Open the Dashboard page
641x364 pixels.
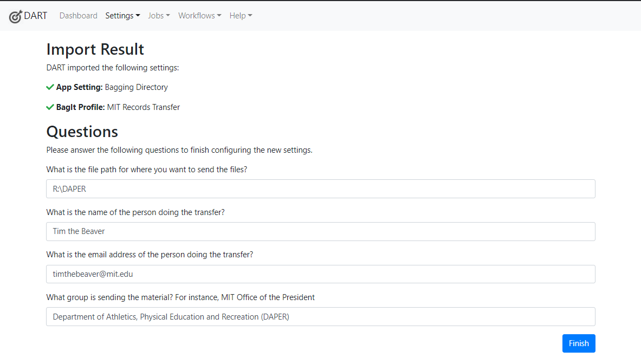[78, 16]
